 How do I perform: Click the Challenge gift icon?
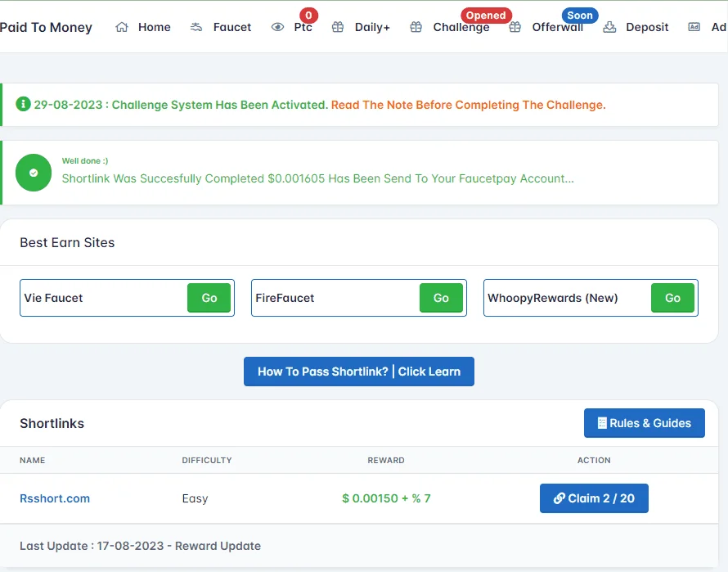(x=416, y=27)
